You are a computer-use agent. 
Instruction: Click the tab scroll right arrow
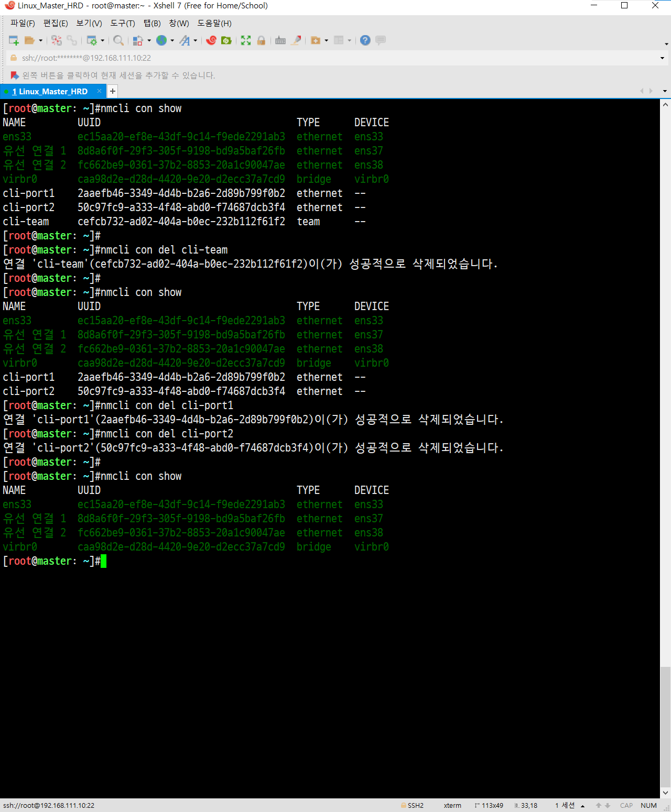[x=651, y=91]
